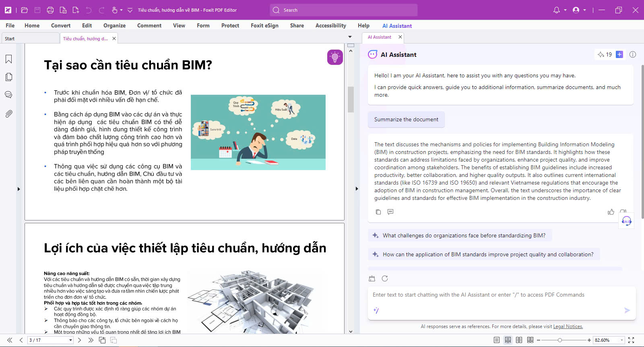Click the magic wand prompt icon

point(376,310)
